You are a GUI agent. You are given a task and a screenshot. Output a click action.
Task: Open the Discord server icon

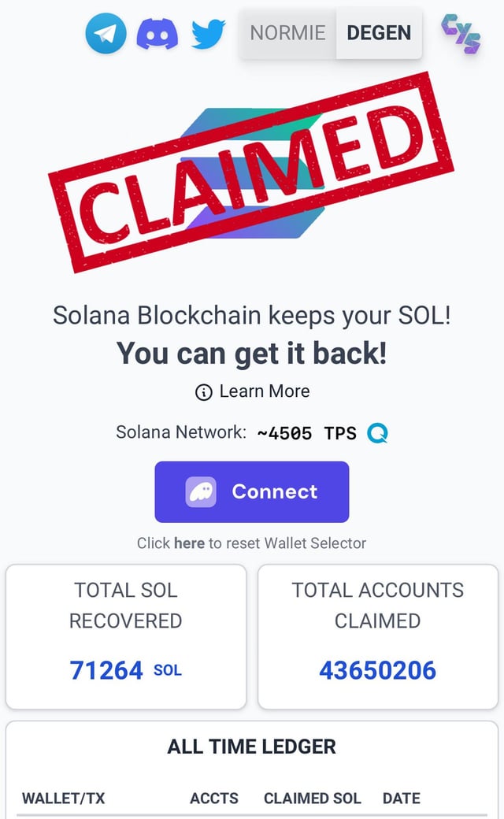[x=157, y=34]
